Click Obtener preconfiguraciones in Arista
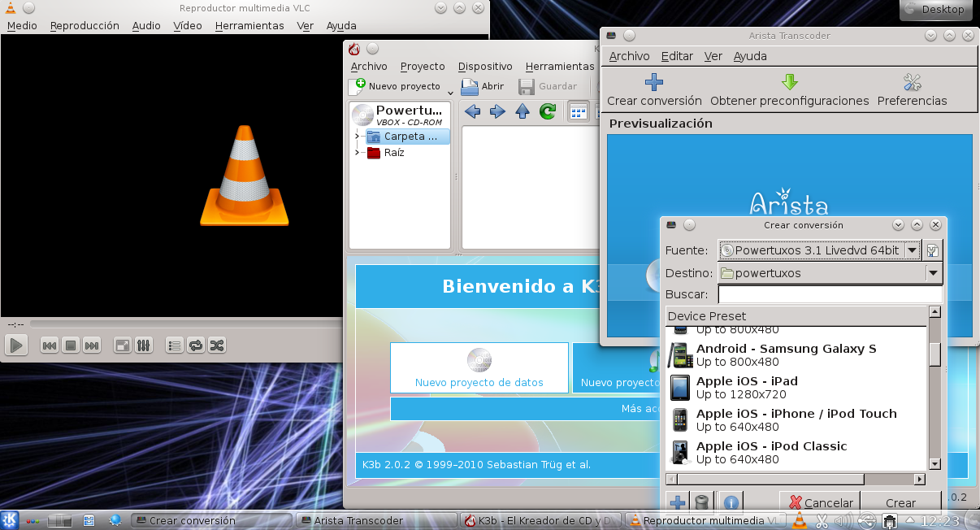Image resolution: width=980 pixels, height=530 pixels. [790, 90]
